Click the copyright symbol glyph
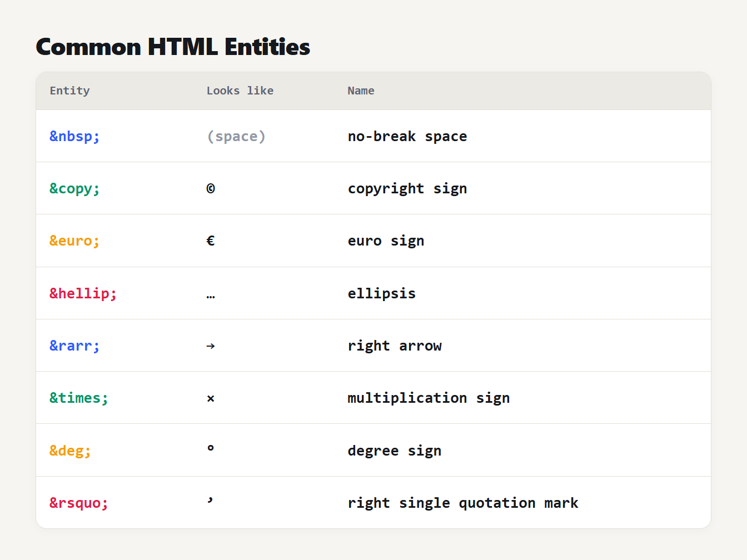This screenshot has height=560, width=747. tap(211, 188)
